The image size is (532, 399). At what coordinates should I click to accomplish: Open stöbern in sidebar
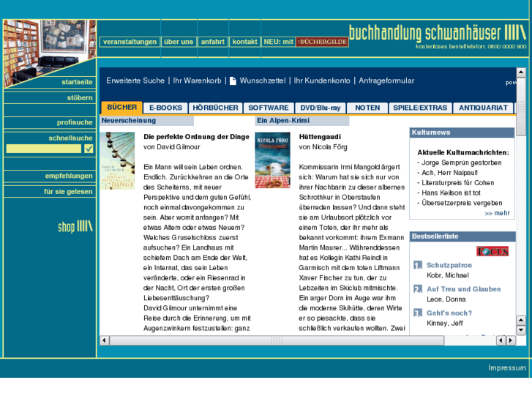(x=80, y=98)
